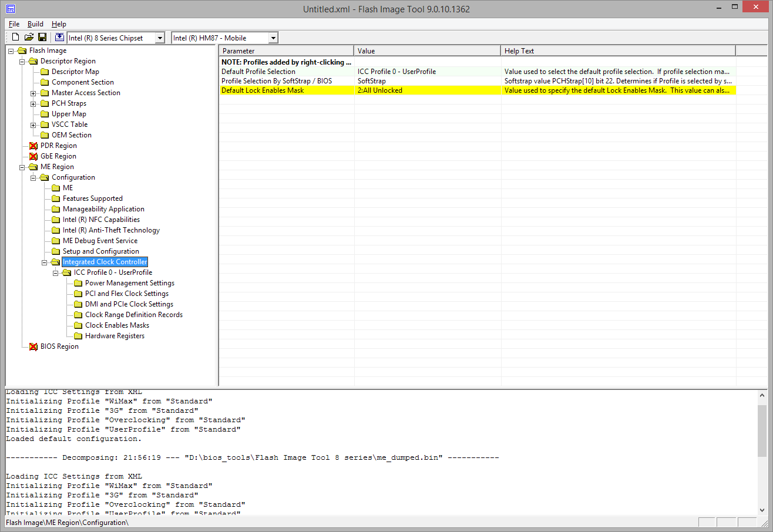The image size is (773, 532).
Task: Click the Save toolbar icon
Action: pos(42,38)
